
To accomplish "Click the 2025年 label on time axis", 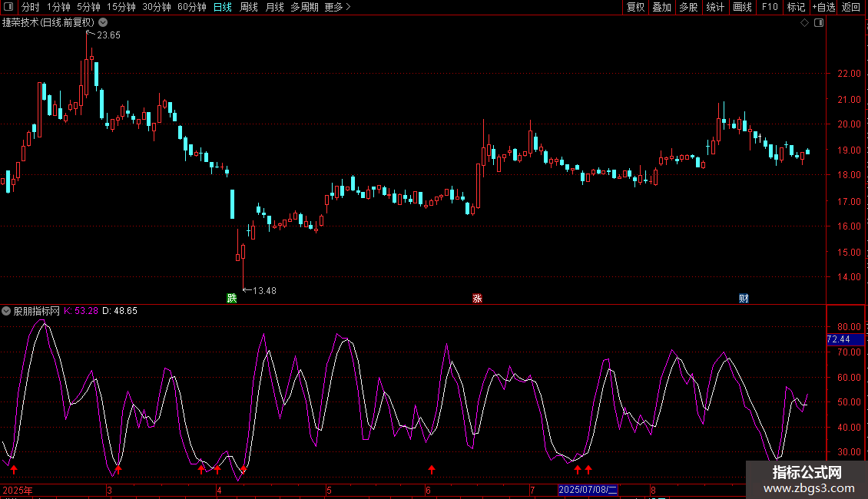I will (18, 490).
